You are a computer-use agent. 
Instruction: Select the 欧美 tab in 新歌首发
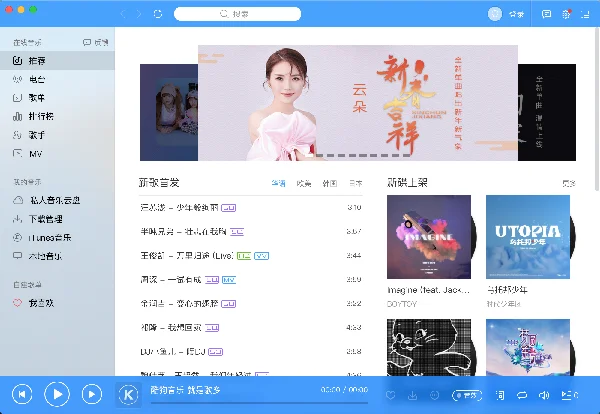(304, 183)
